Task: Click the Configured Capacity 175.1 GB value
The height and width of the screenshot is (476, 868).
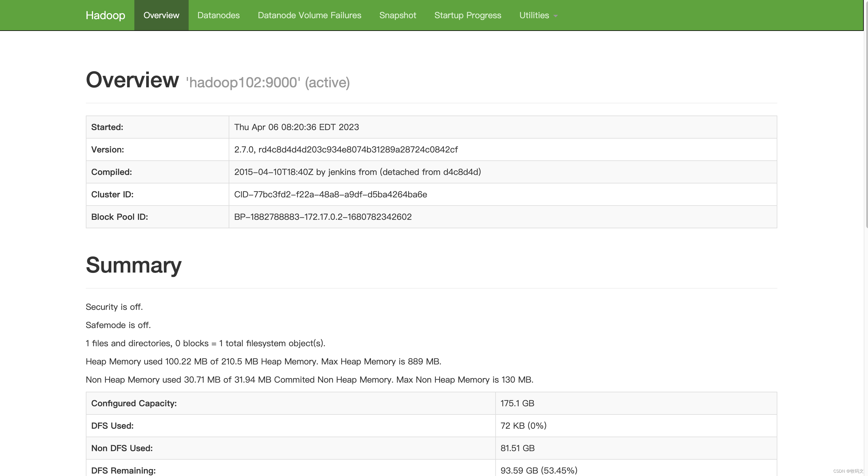Action: pos(517,403)
